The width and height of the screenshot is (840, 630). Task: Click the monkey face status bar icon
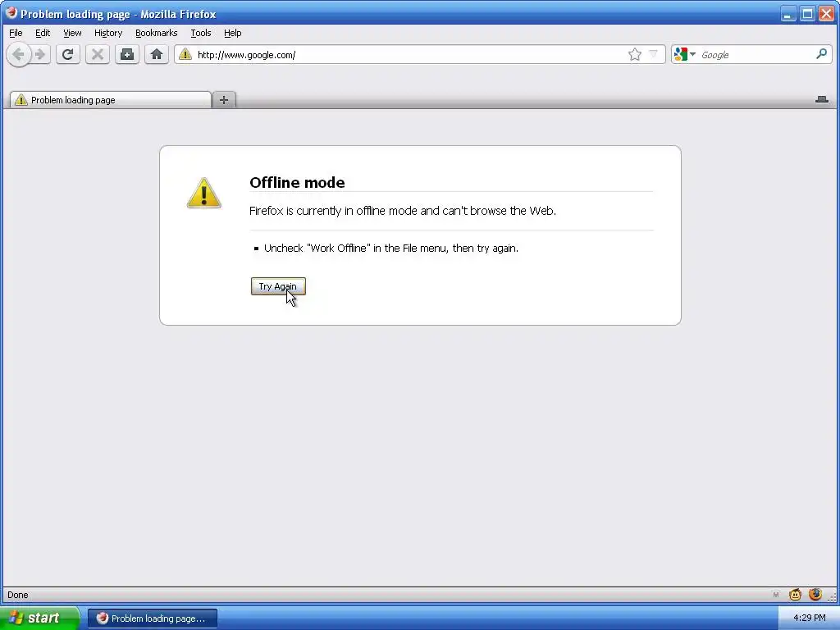[795, 594]
